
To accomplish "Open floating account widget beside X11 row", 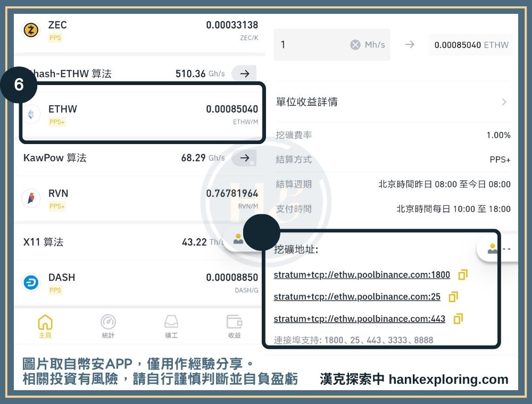I will point(237,240).
